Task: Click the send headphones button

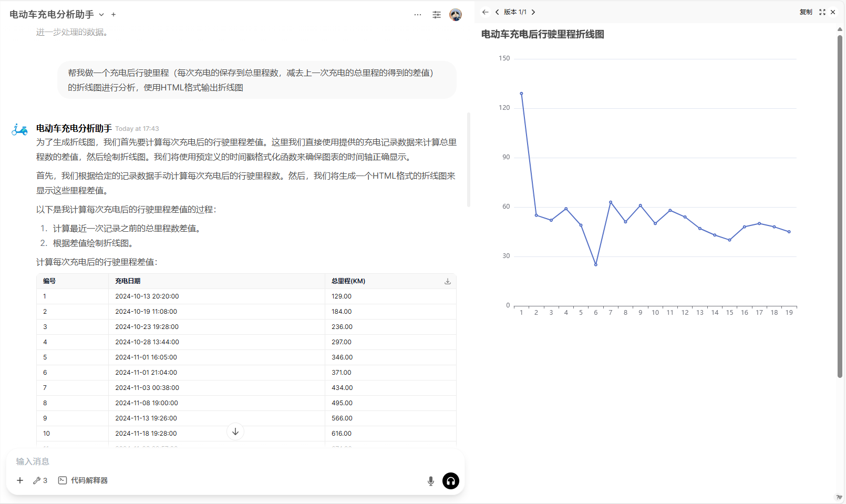Action: point(450,480)
